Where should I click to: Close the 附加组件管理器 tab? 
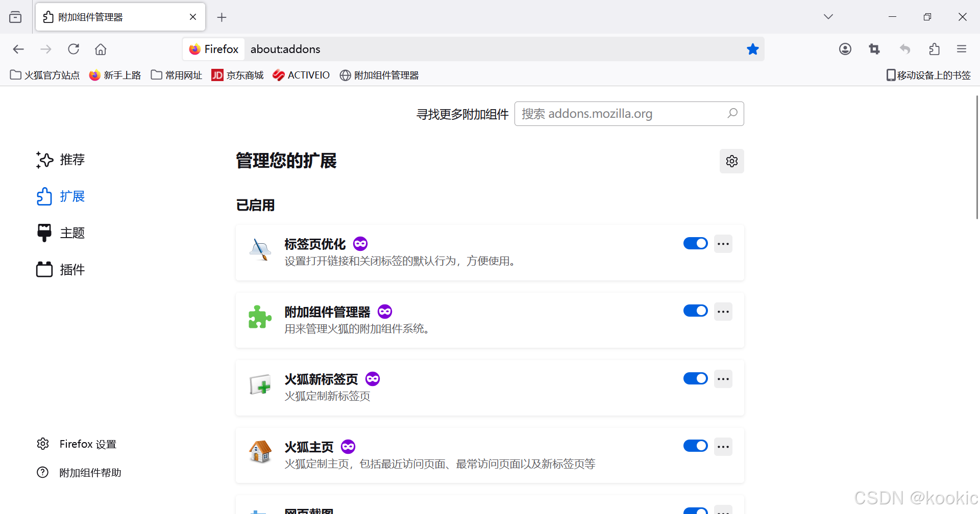[193, 17]
